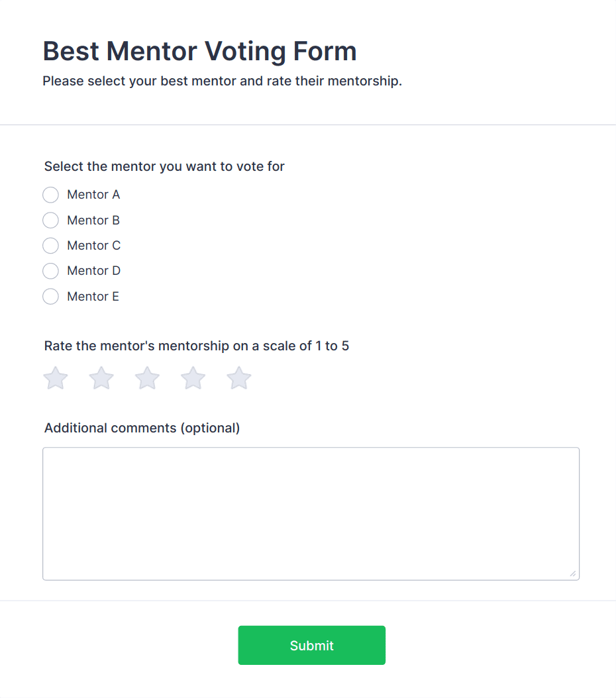
Task: Click 'Select the mentor you want' question label
Action: coord(164,166)
